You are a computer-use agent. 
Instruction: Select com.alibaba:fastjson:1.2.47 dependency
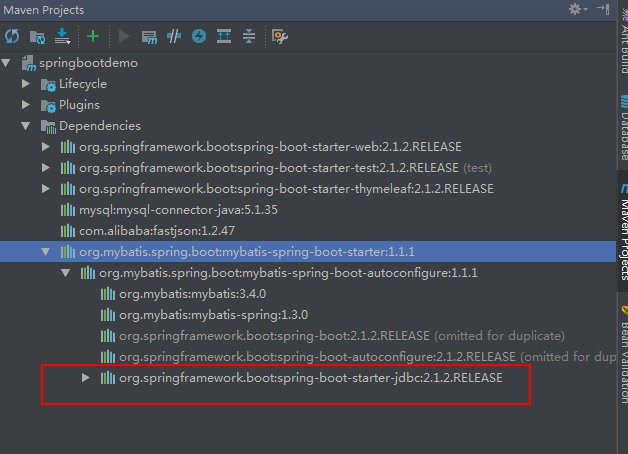click(x=157, y=231)
